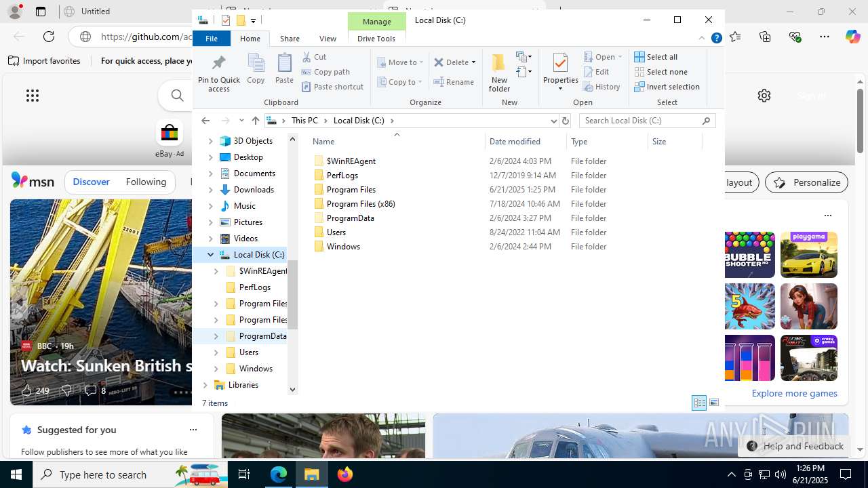Screen dimensions: 868x488
Task: Select the Program Files (x86) folder
Action: tap(360, 204)
